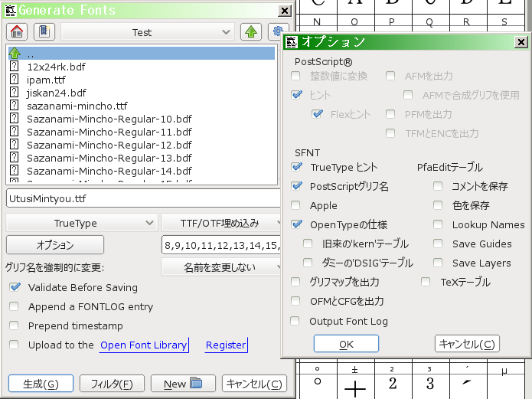
Task: Click the file icon next to ipam.ttf
Action: click(14, 79)
